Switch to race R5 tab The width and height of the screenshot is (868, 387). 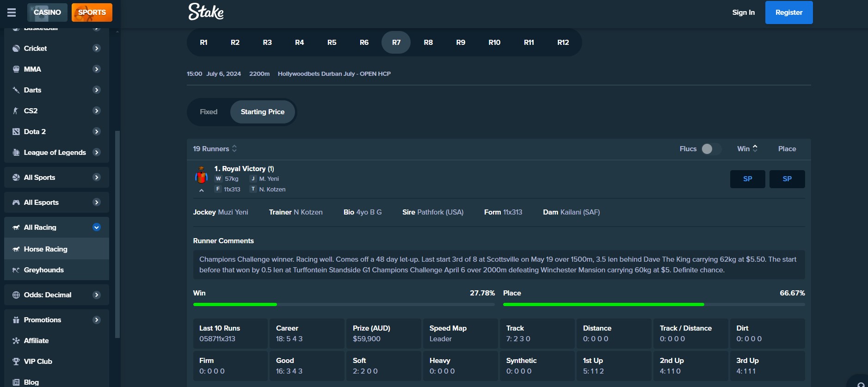332,42
